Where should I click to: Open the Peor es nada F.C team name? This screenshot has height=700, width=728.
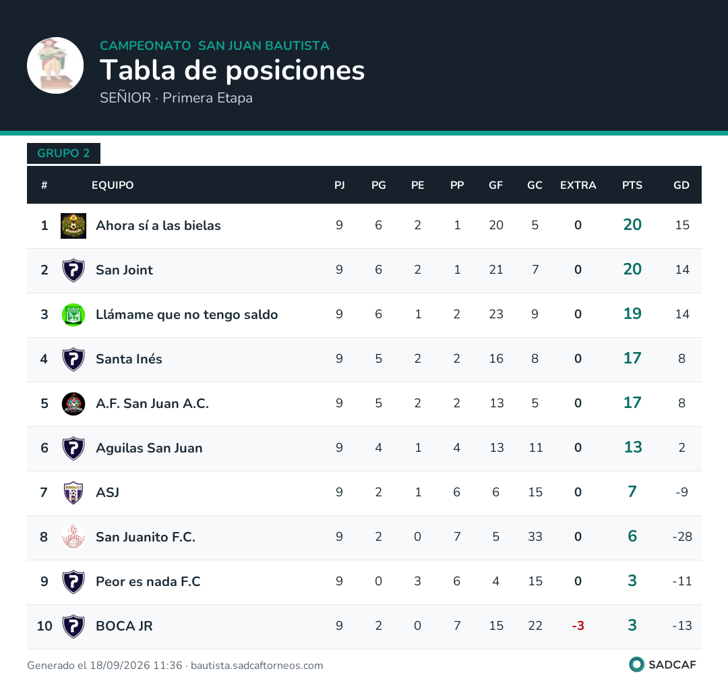[x=148, y=581]
